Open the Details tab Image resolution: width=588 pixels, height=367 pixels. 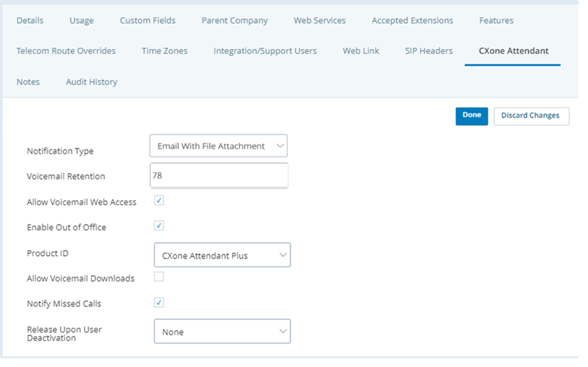tap(30, 21)
